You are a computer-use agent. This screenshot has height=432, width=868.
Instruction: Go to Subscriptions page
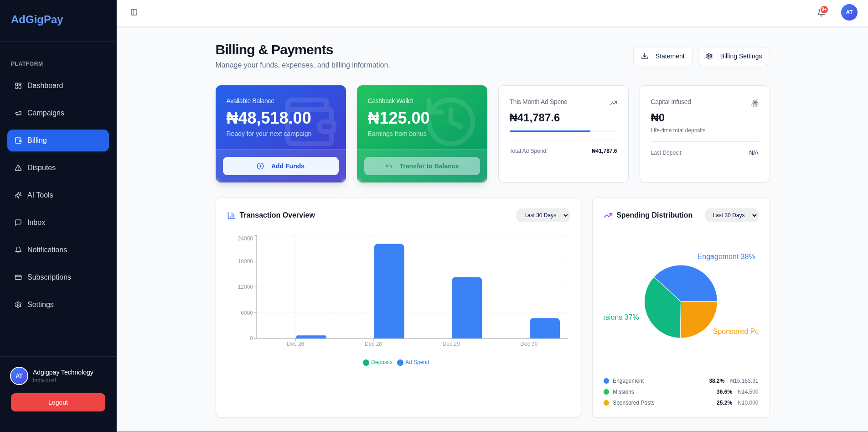click(x=58, y=277)
